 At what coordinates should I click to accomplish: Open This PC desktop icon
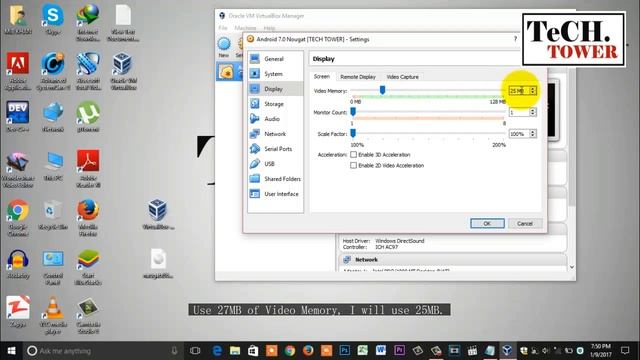pos(53,166)
